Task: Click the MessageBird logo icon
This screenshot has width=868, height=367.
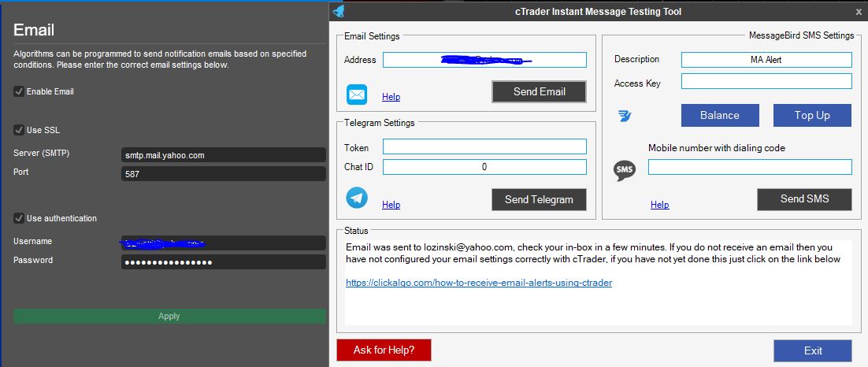Action: [x=625, y=117]
